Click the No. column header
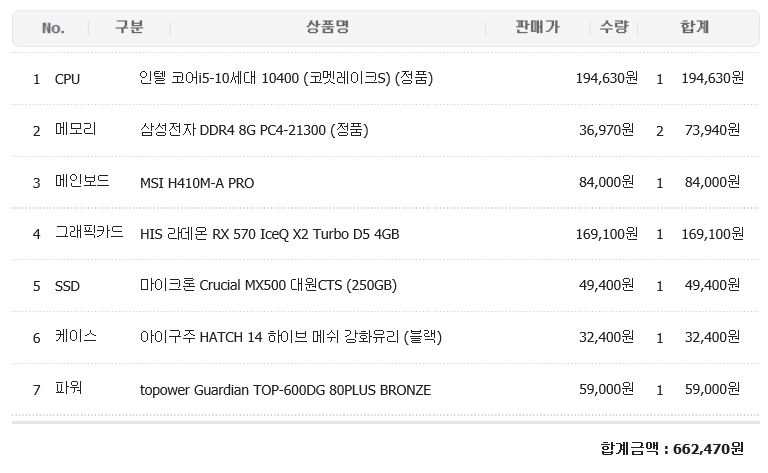768x473 pixels. click(53, 28)
